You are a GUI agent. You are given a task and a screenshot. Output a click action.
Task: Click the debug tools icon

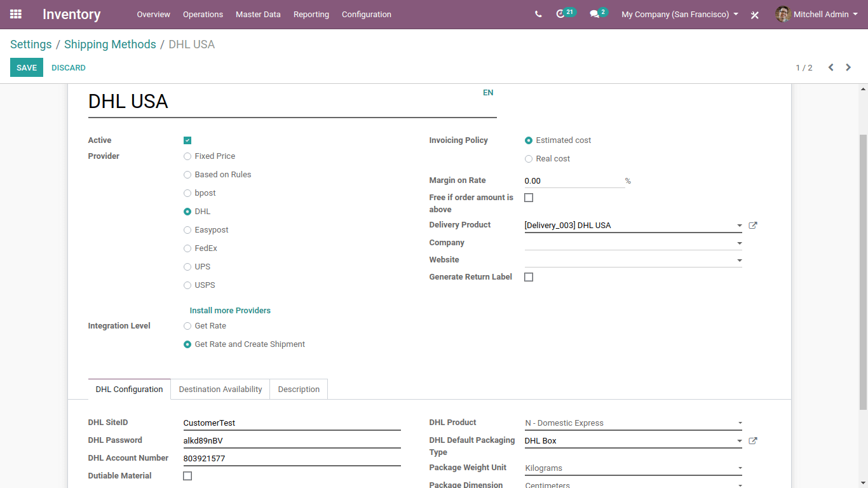[x=755, y=15]
